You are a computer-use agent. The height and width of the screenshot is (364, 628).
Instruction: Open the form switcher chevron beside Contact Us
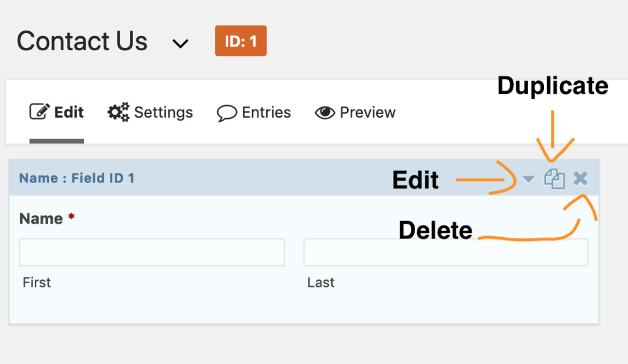pos(180,44)
